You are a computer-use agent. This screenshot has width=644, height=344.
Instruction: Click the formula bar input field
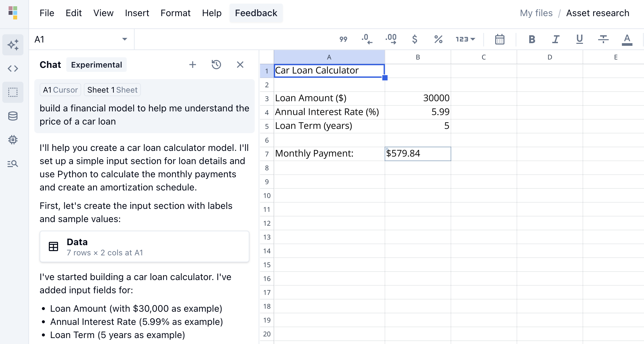point(234,39)
